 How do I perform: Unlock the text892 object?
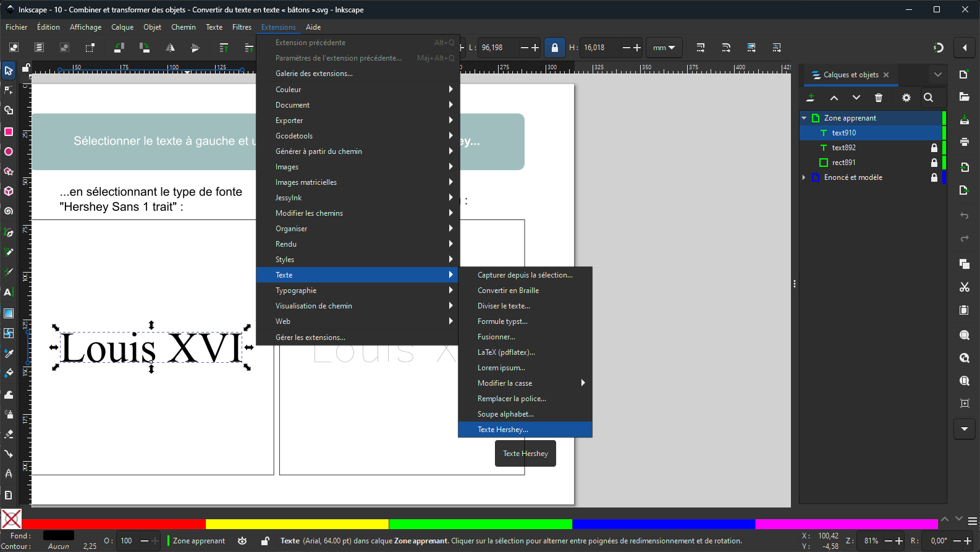tap(934, 148)
